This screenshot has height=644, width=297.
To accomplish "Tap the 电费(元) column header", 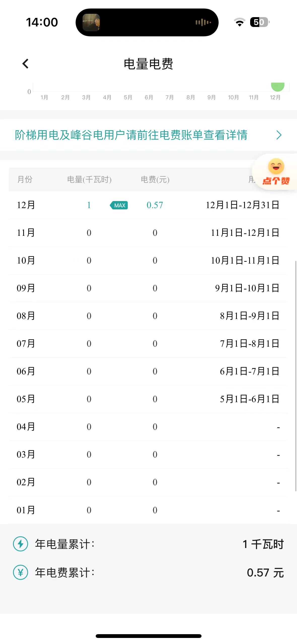I will click(155, 179).
